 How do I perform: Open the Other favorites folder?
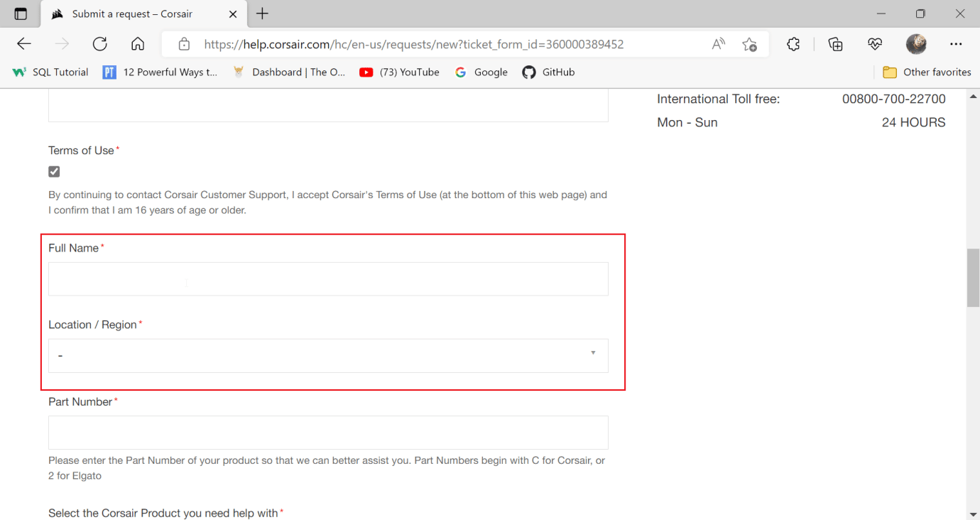[927, 72]
